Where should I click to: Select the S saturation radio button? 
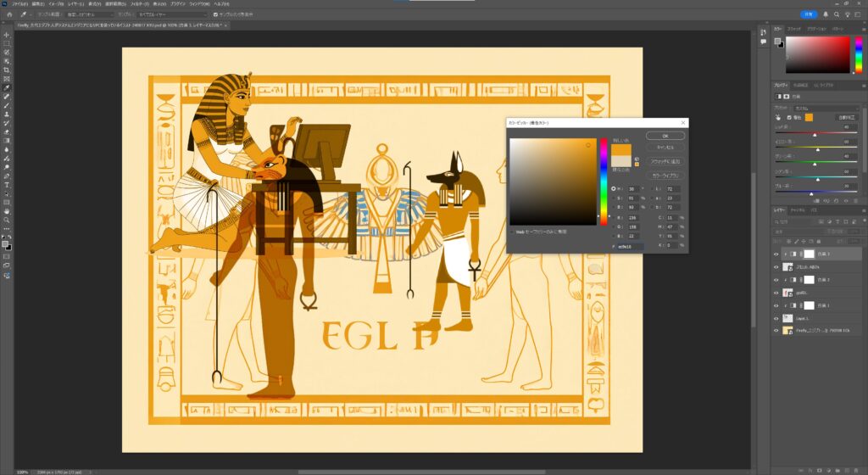[613, 197]
